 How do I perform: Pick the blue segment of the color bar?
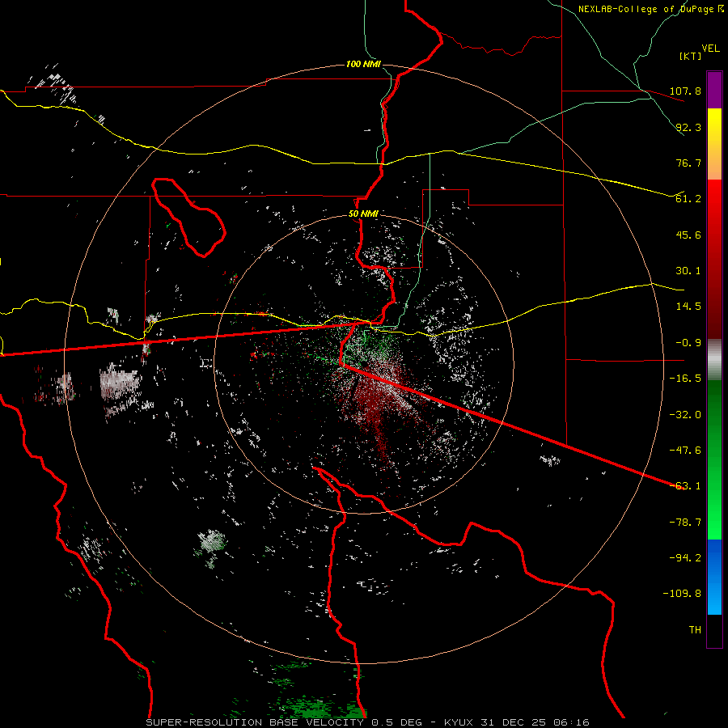click(x=714, y=577)
